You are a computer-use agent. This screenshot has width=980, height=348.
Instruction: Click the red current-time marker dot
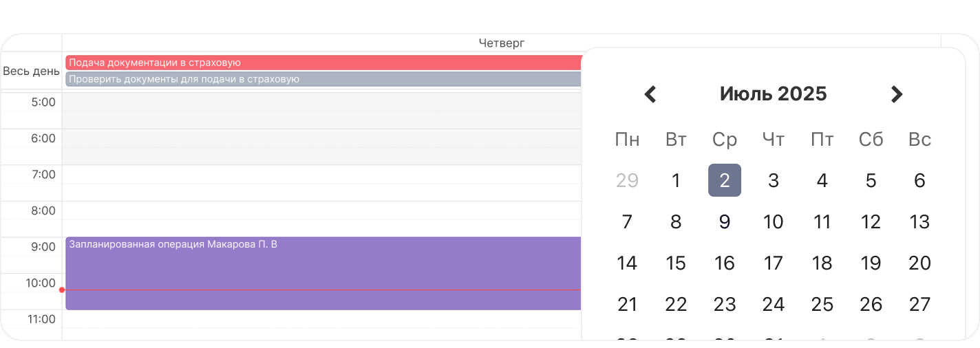(x=62, y=290)
